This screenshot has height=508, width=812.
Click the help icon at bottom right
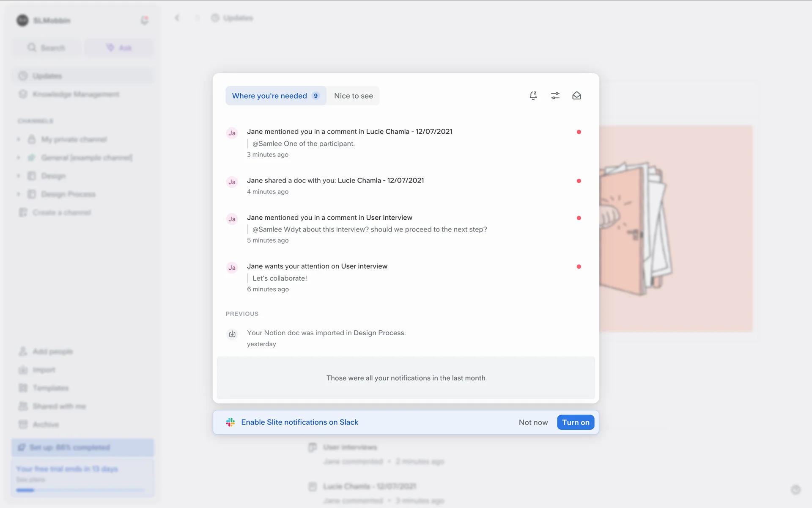796,490
